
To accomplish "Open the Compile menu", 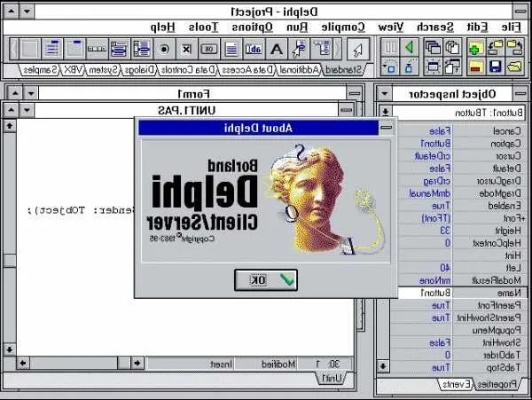I will pos(343,27).
